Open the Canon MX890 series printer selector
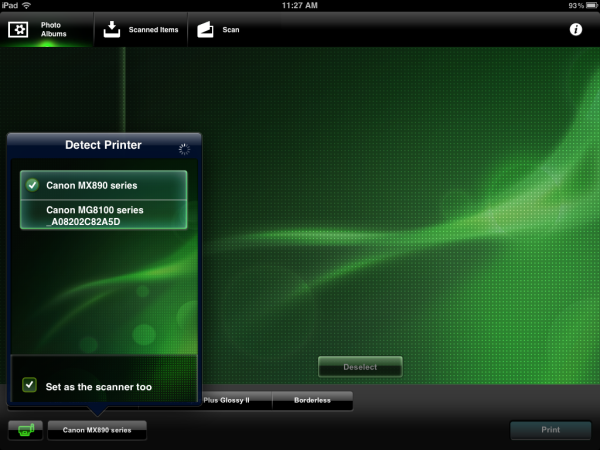Image resolution: width=600 pixels, height=450 pixels. point(97,430)
